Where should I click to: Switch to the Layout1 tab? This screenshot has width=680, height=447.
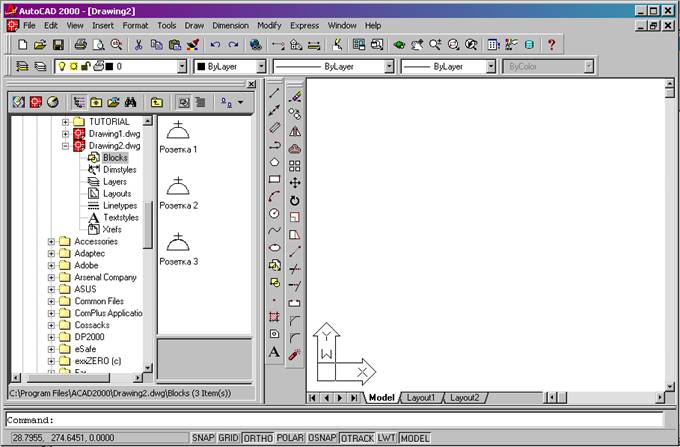[x=420, y=398]
